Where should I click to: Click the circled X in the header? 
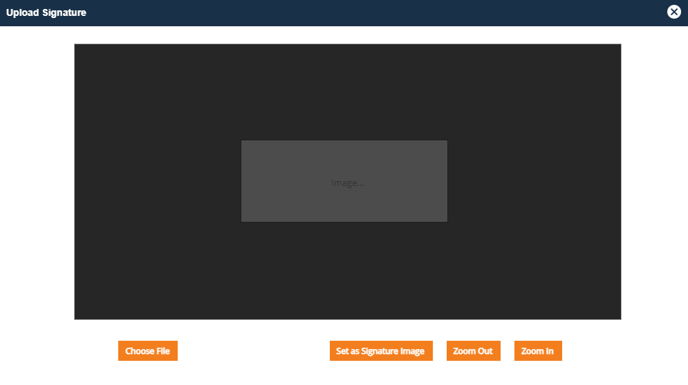(674, 12)
